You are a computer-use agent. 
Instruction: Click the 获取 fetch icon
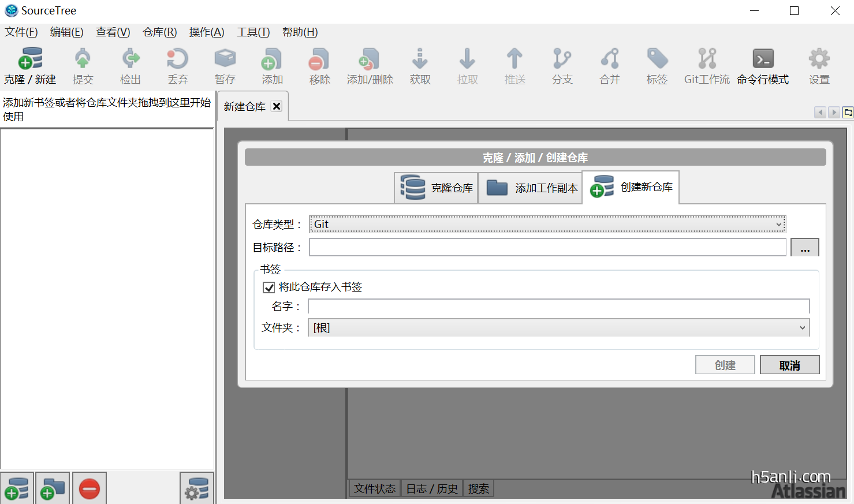click(420, 58)
